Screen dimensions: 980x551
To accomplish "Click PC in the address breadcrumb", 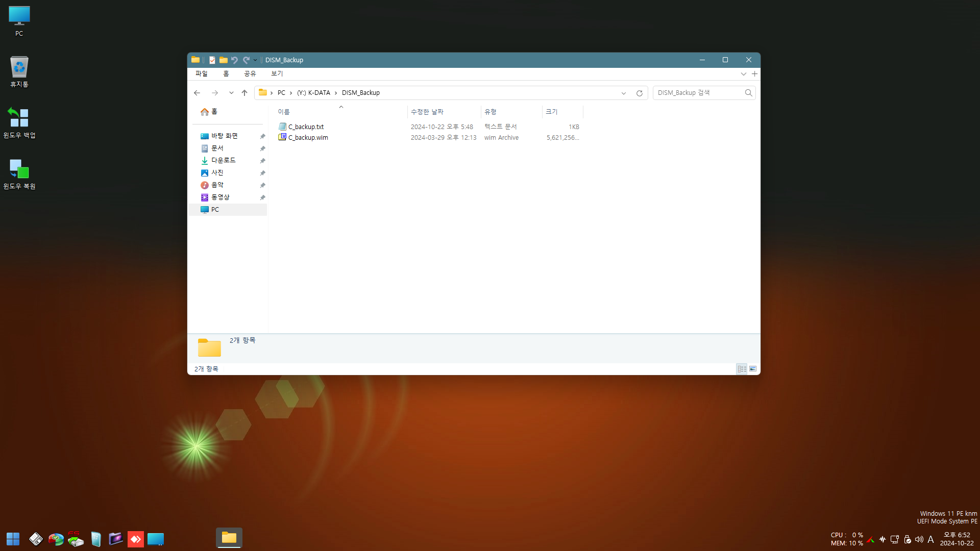I will click(281, 93).
